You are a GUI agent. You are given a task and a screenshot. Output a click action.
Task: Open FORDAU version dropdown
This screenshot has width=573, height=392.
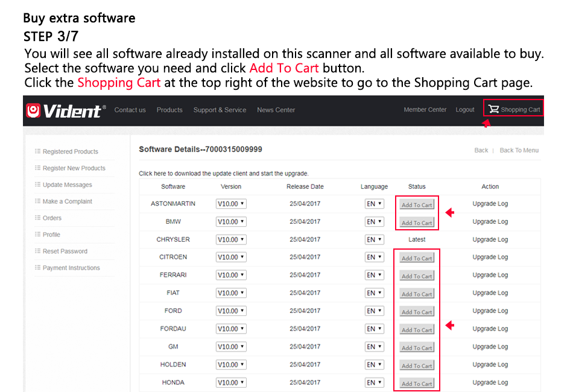tap(231, 329)
